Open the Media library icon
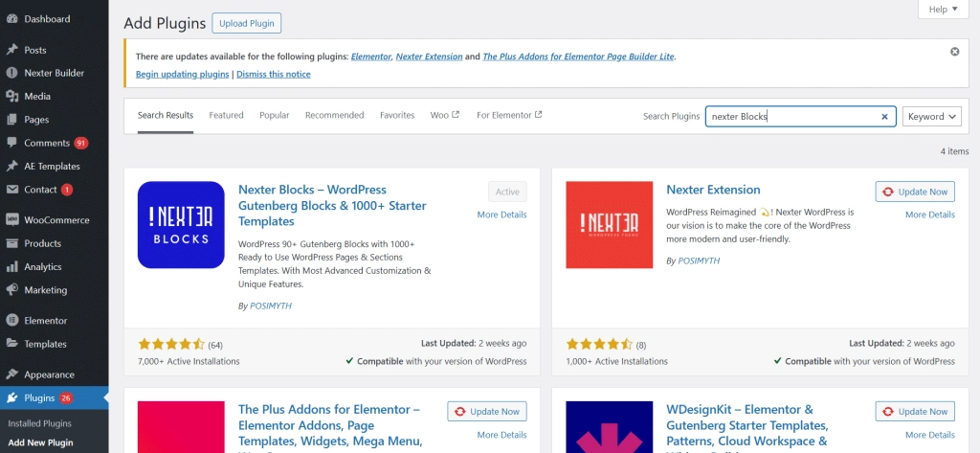980x453 pixels. click(12, 97)
